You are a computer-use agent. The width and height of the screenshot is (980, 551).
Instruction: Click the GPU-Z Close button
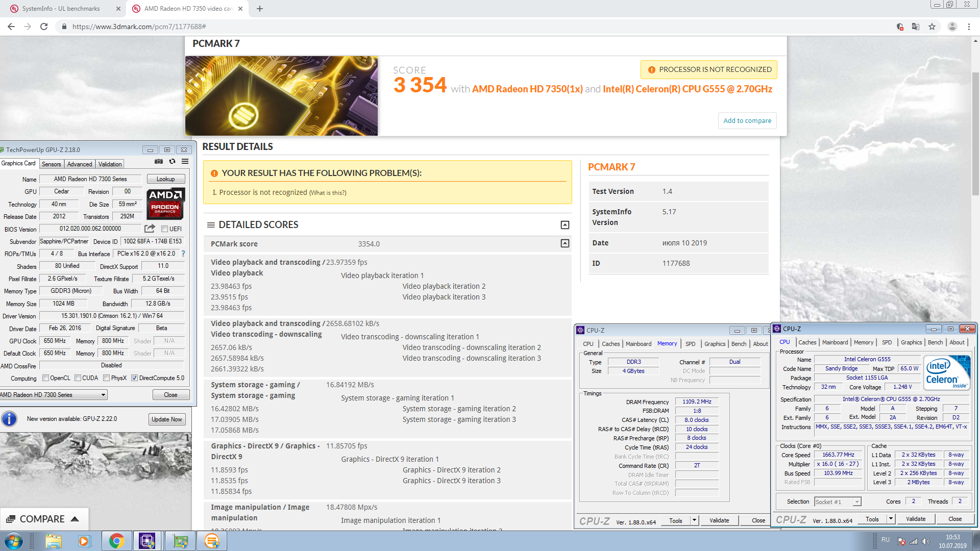170,395
